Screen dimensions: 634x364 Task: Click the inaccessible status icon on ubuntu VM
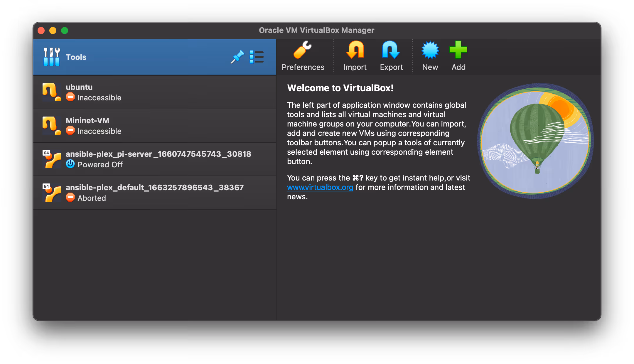click(x=71, y=97)
